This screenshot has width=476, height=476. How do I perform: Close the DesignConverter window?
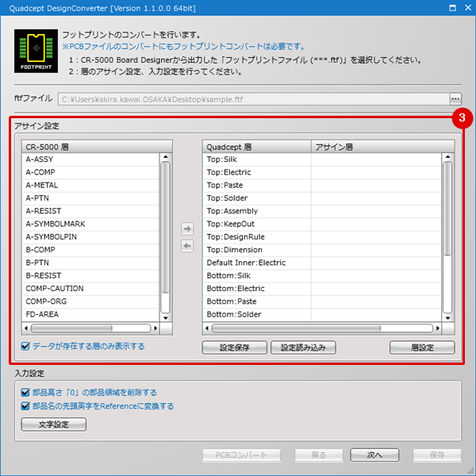468,8
